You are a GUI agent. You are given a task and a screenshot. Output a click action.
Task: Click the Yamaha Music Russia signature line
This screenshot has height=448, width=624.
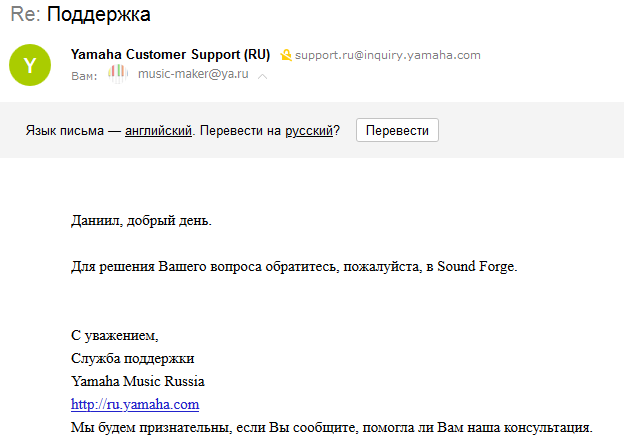[x=138, y=381]
